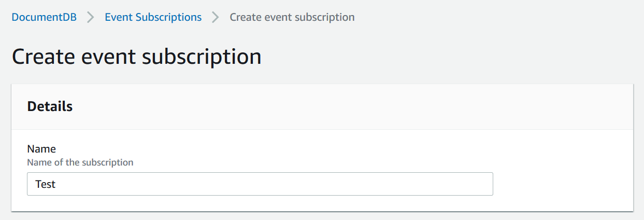Click blank area of the Details header bar
The image size is (644, 220).
coord(363,107)
